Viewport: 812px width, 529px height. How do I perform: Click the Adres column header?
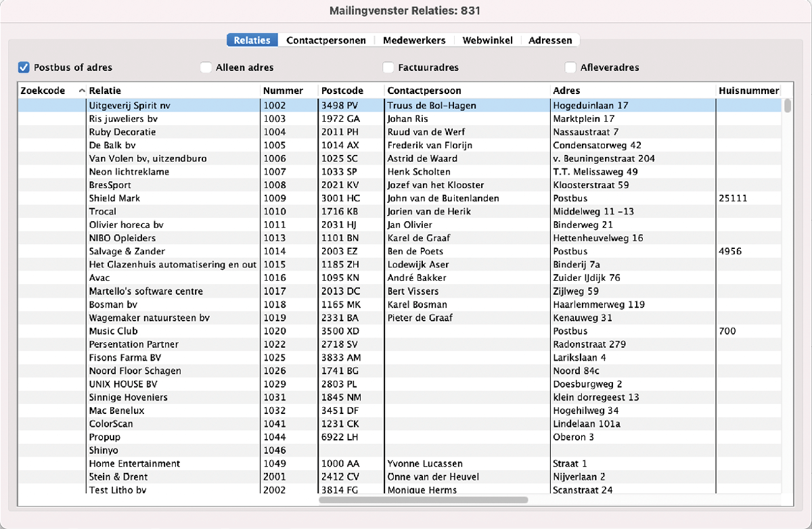[x=633, y=91]
